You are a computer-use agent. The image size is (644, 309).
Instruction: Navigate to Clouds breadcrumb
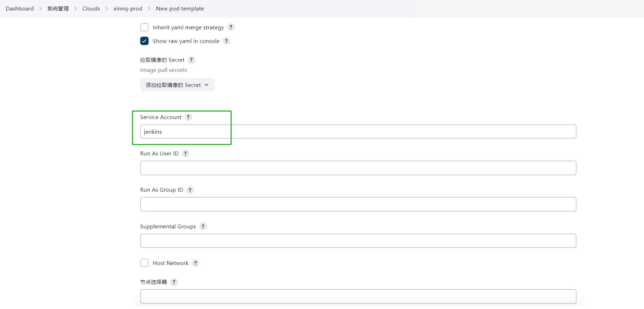(91, 8)
